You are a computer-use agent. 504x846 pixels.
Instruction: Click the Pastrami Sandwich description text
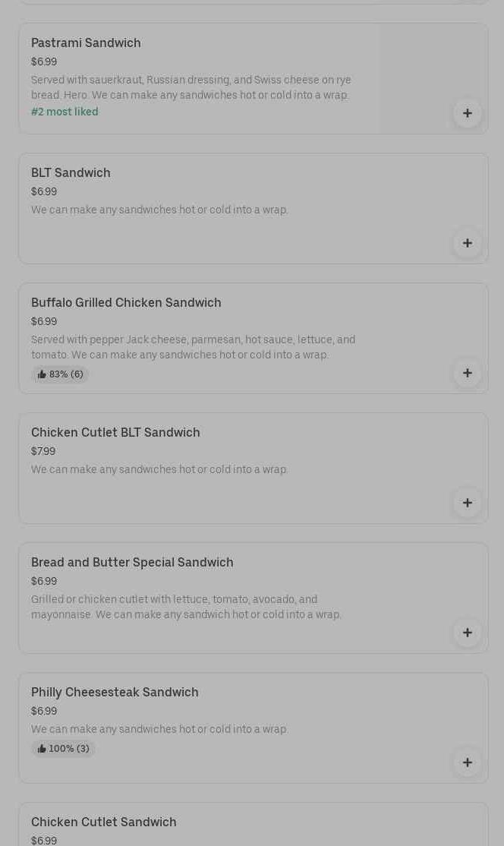pyautogui.click(x=191, y=87)
